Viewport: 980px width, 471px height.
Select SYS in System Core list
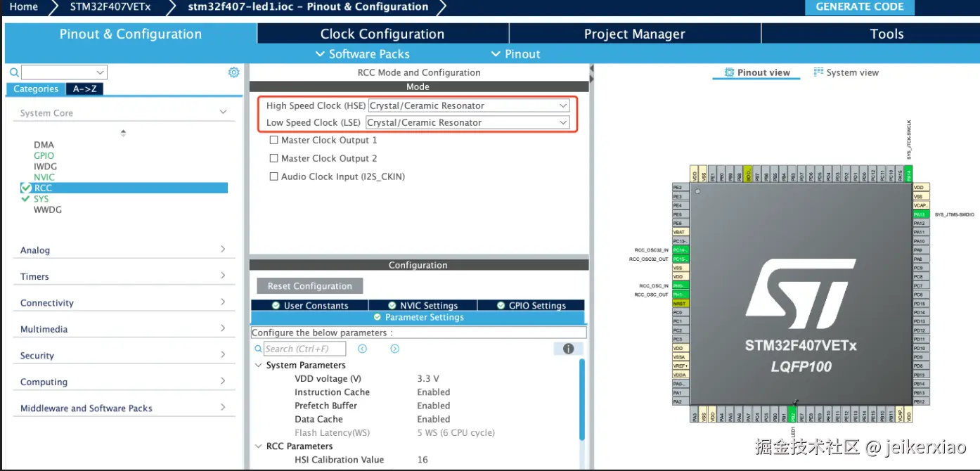click(x=41, y=199)
